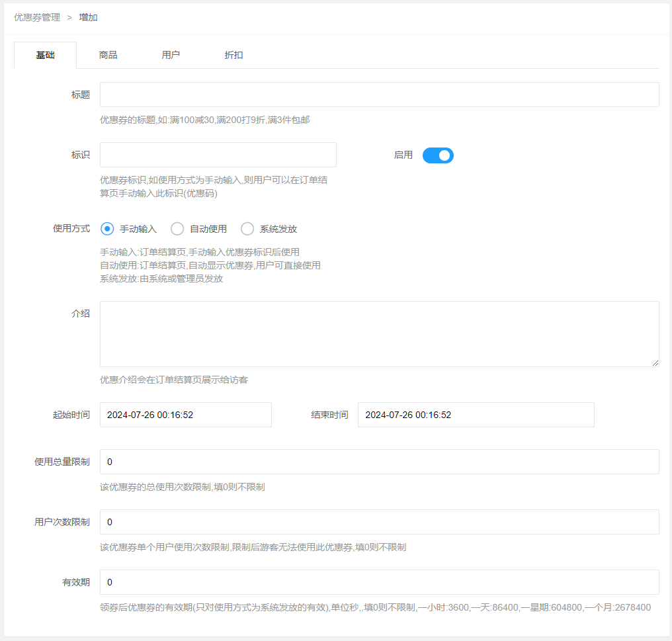This screenshot has width=672, height=641.
Task: Open the 折扣 tab
Action: (x=233, y=56)
